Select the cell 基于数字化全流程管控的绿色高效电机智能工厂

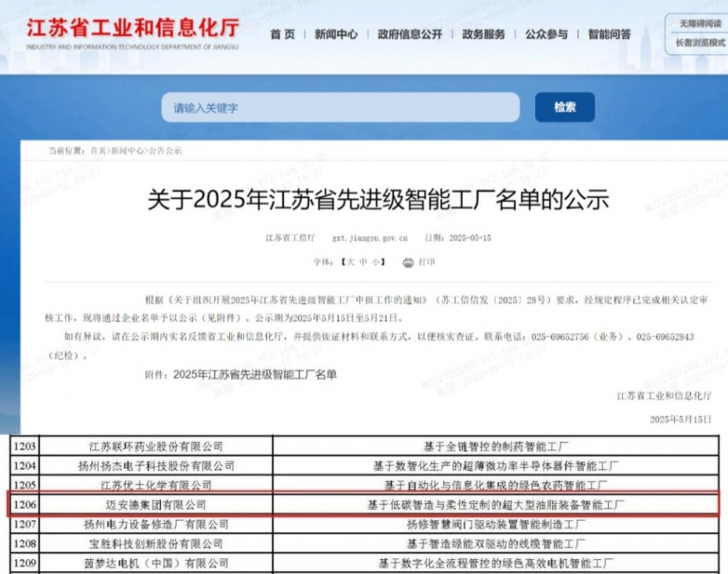pyautogui.click(x=496, y=563)
